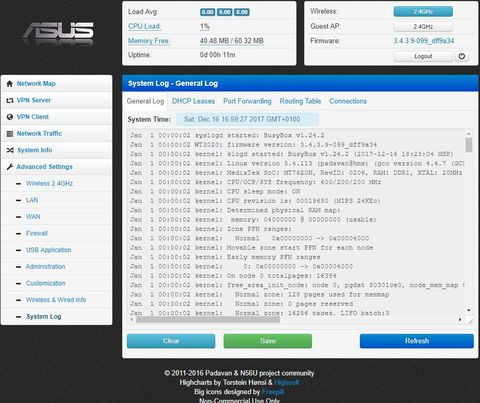
Task: Clear the system log
Action: [x=171, y=341]
